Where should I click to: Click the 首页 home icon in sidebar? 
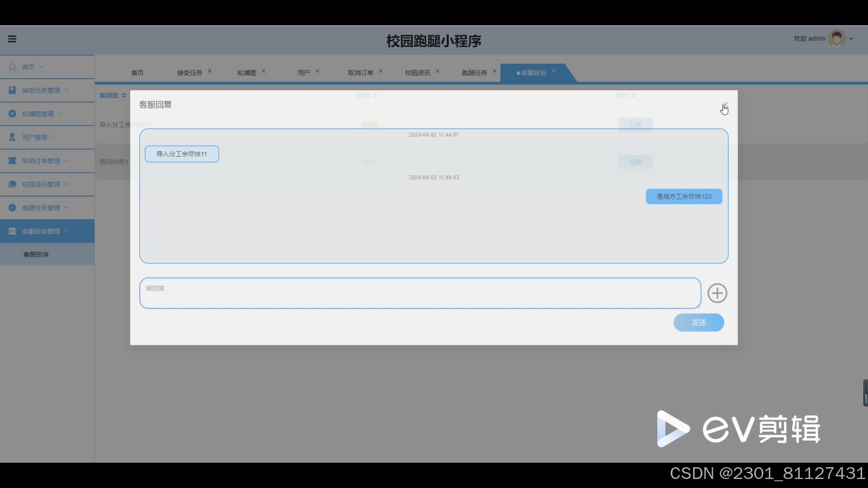12,67
